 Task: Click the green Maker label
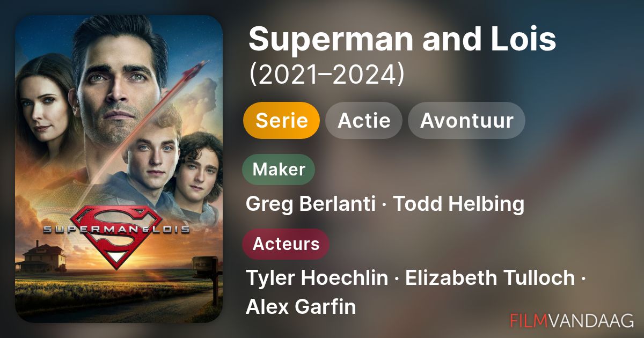[279, 169]
